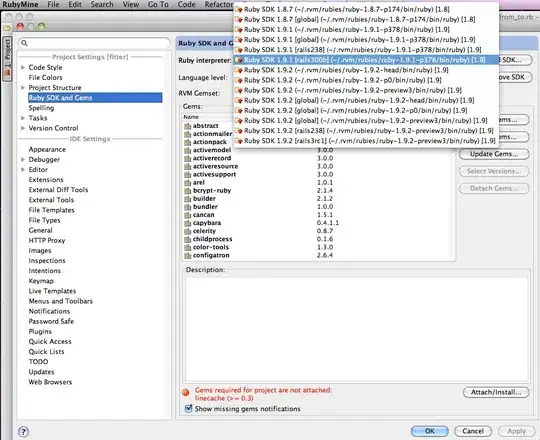Click the actionpack gem icon
The width and height of the screenshot is (540, 440).
point(187,142)
